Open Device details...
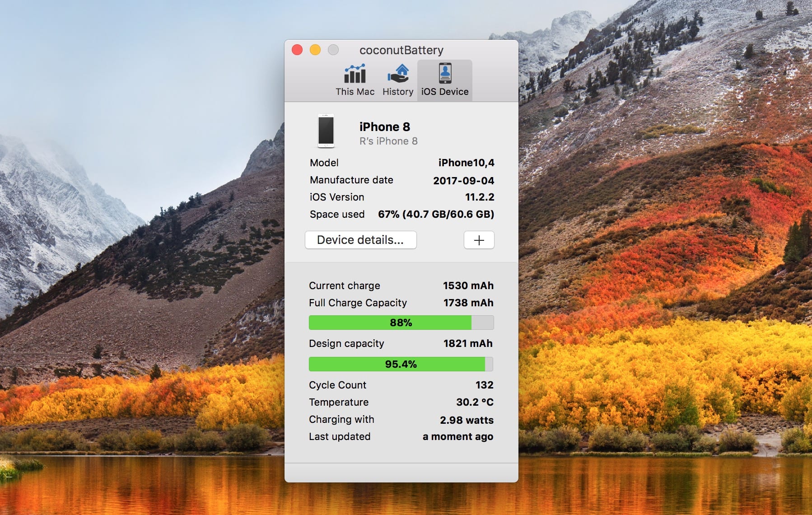This screenshot has width=812, height=515. (x=360, y=240)
